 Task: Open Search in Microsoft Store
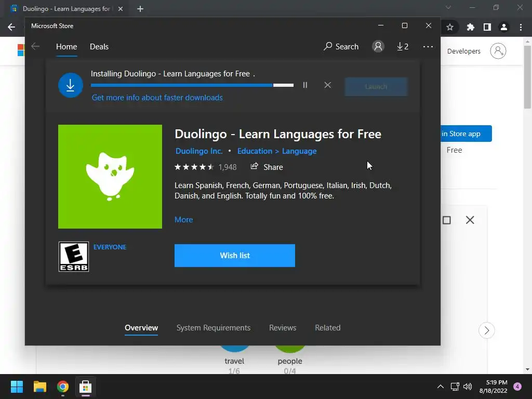click(341, 46)
